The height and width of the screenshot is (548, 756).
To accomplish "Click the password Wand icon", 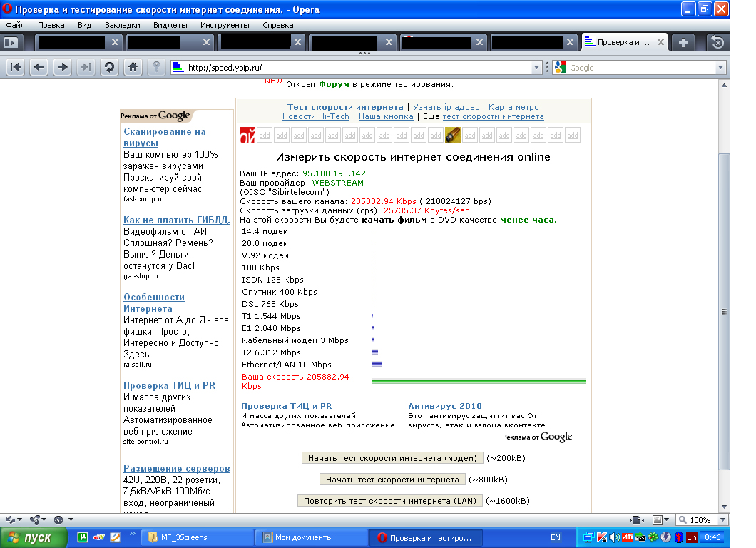I will 156,67.
